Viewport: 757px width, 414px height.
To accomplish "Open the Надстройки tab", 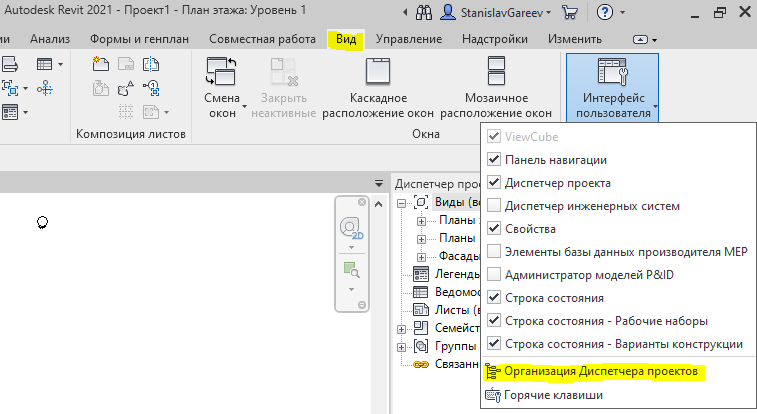I will [495, 39].
